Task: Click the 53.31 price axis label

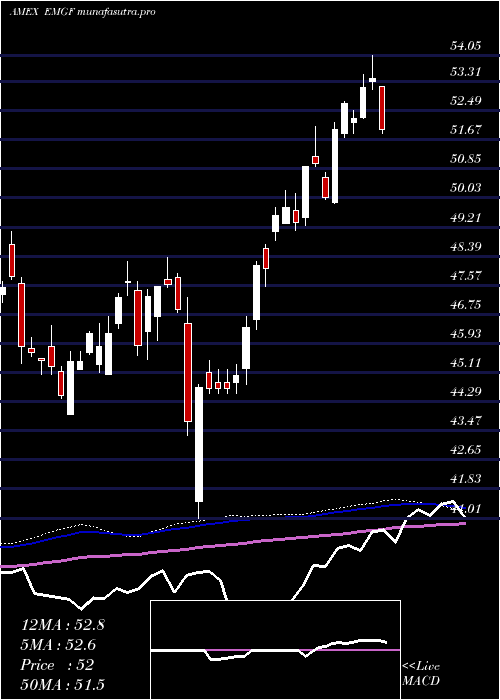Action: [465, 71]
